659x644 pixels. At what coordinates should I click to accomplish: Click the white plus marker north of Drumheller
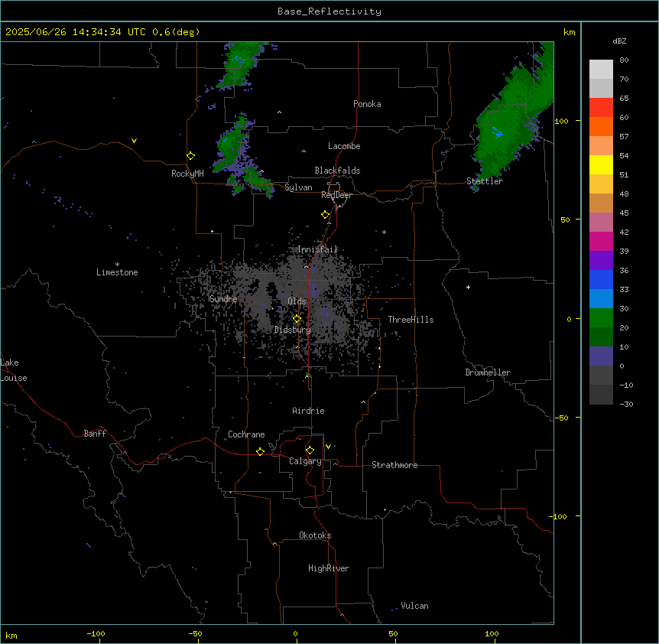coord(468,287)
